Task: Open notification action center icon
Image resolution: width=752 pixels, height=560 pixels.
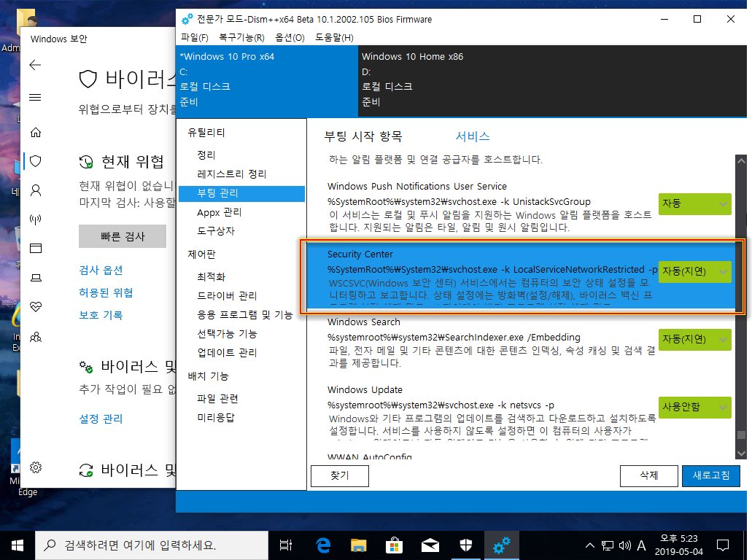Action: (x=723, y=545)
